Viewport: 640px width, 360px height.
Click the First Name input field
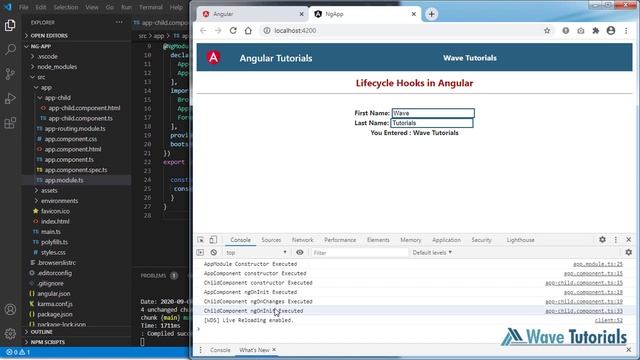coord(433,113)
